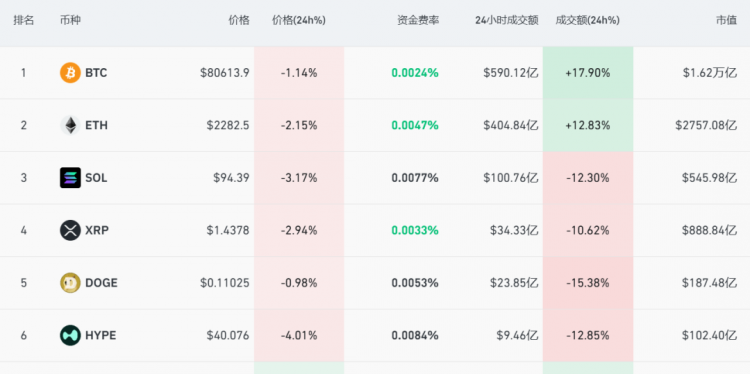
Task: Click the Dogecoin icon
Action: 70,283
